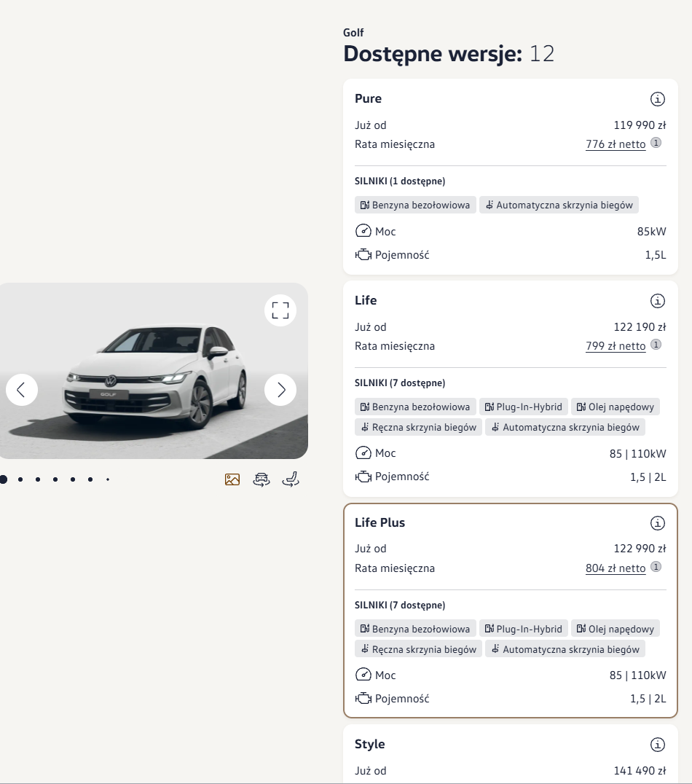Go to first carousel dot
This screenshot has height=784, width=692.
coord(3,479)
